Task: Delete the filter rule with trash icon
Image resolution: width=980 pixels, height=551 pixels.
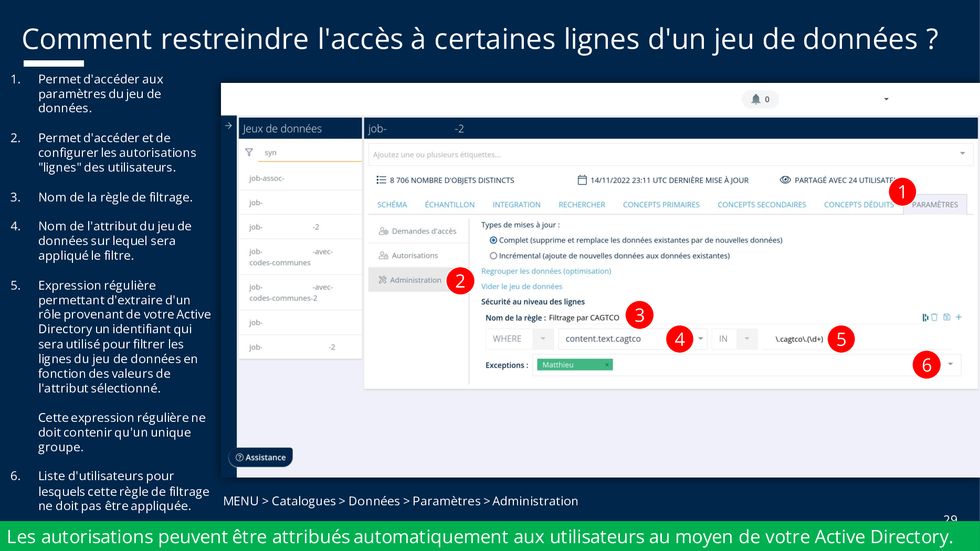Action: pos(934,317)
